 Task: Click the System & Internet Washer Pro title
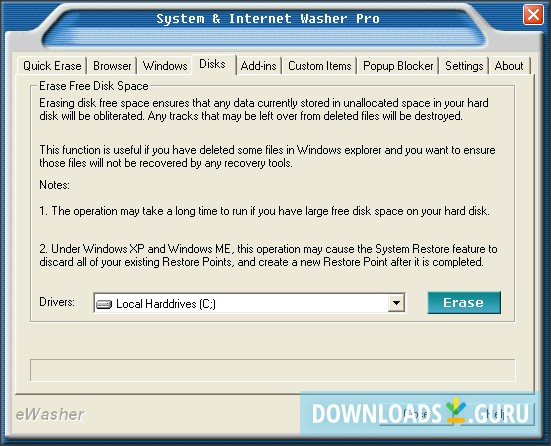point(268,18)
